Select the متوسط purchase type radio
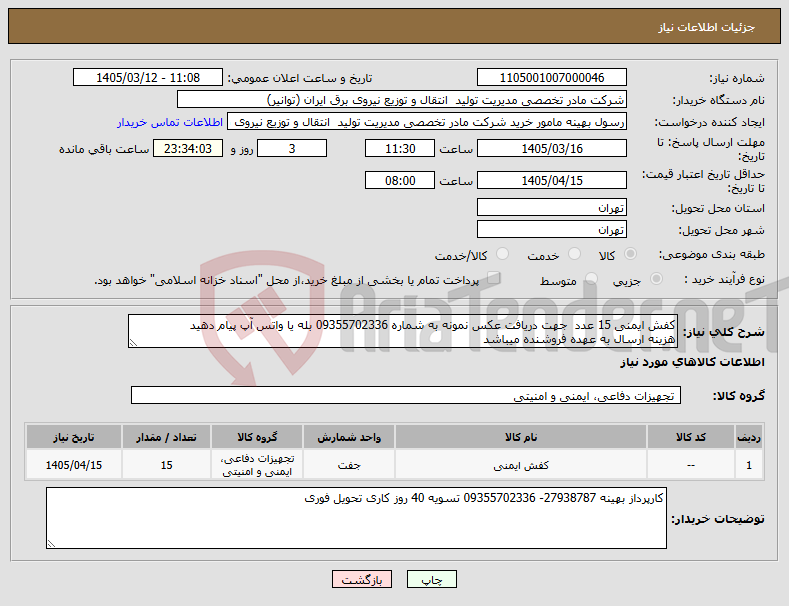Screen dimensions: 789x606 point(591,278)
